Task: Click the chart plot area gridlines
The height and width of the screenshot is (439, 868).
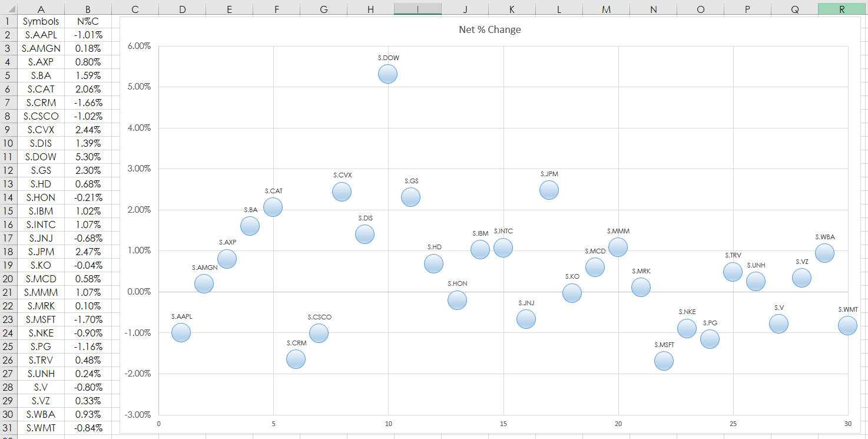Action: pos(503,127)
